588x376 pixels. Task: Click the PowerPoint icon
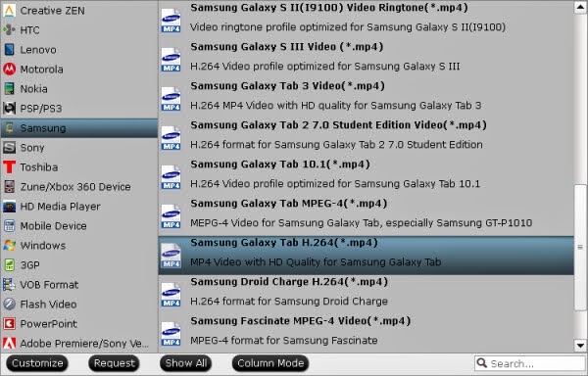click(9, 323)
